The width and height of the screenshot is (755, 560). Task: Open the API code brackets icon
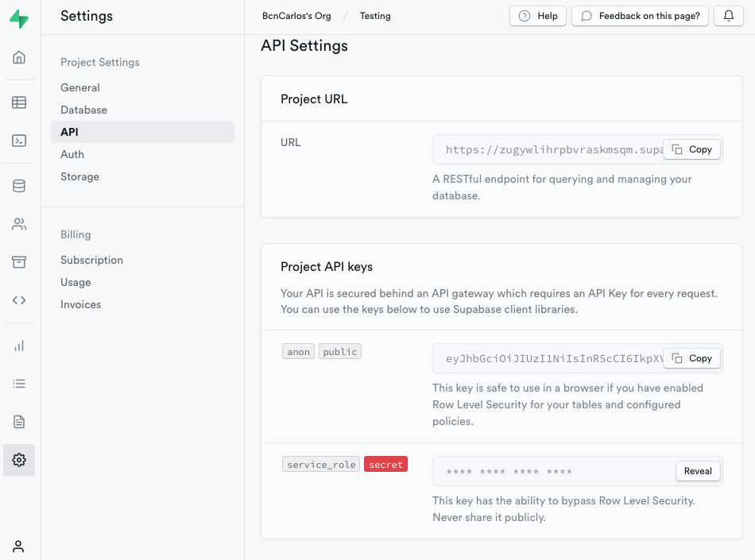click(19, 300)
